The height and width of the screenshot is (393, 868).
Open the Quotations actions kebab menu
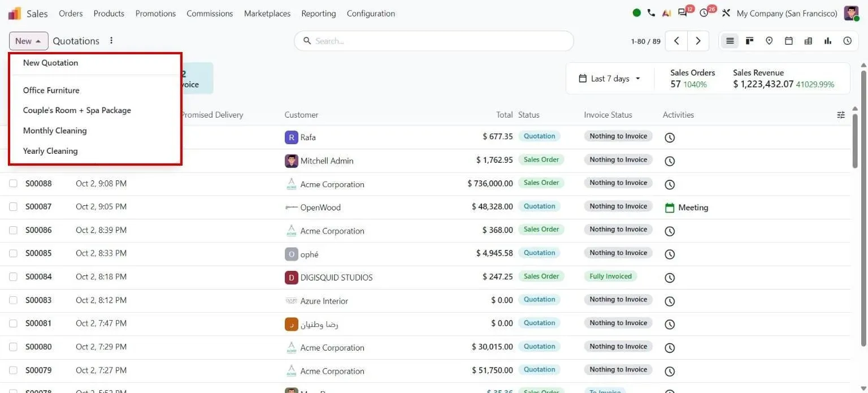tap(111, 41)
